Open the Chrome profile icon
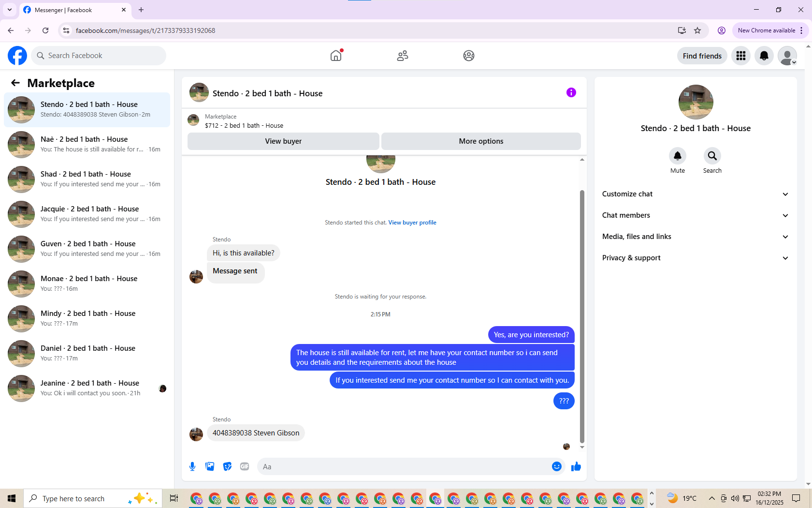Viewport: 812px width, 508px height. tap(722, 30)
